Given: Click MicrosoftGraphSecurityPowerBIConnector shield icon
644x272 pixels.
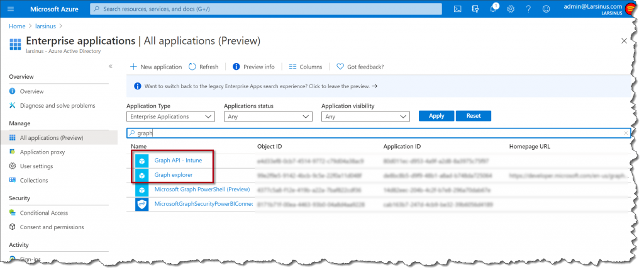Looking at the screenshot, I should point(142,204).
